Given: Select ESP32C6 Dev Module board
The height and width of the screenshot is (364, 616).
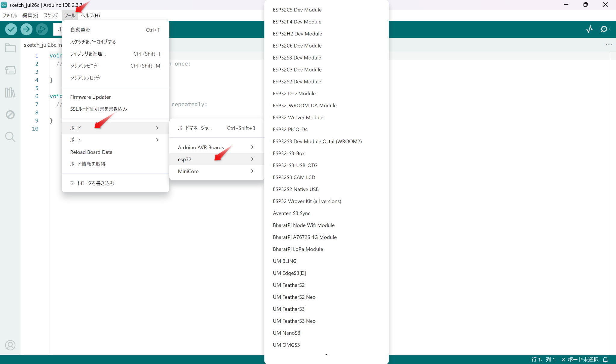Looking at the screenshot, I should point(327,46).
